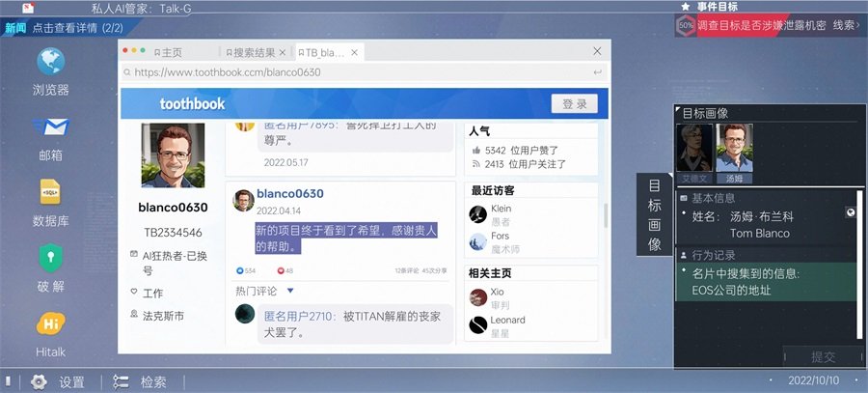Image resolution: width=868 pixels, height=393 pixels.
Task: Click 私人AI管家: Talk-G title
Action: (141, 9)
